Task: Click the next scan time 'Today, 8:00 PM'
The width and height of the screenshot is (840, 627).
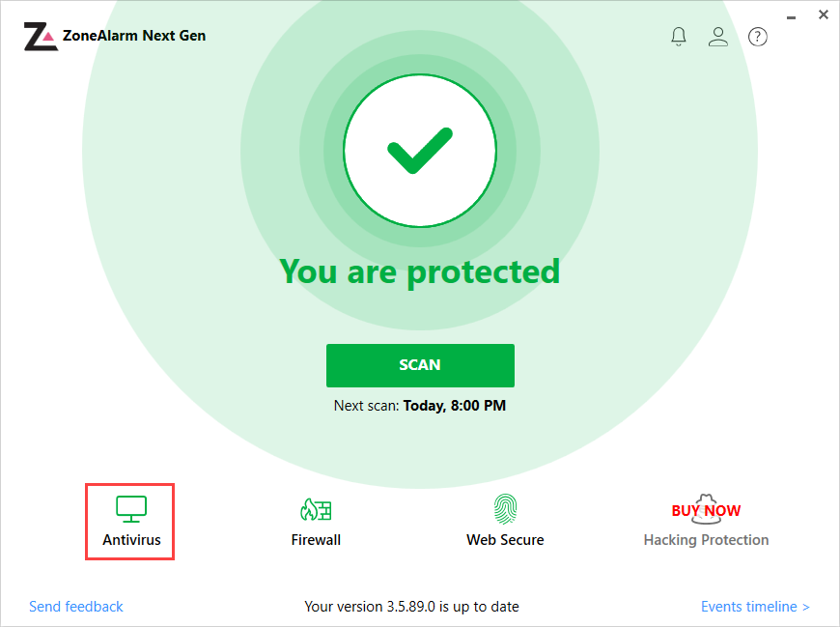Action: click(455, 406)
